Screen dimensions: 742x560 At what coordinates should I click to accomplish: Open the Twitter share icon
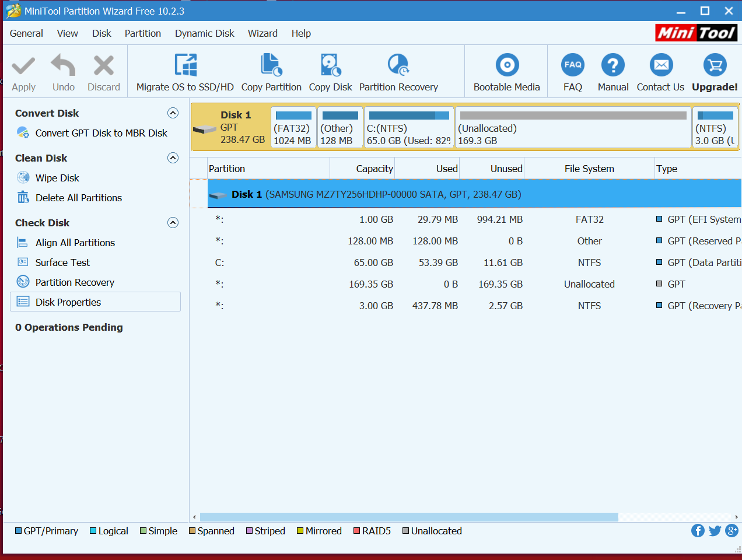point(715,530)
